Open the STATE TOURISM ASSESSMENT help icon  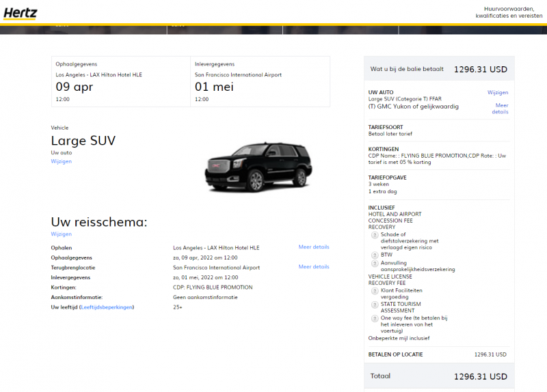[x=375, y=305]
